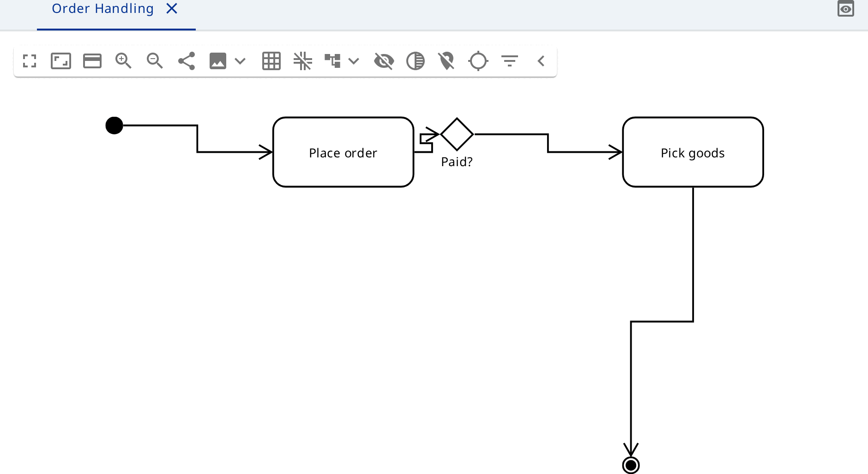Click the unpin crossed-out pin icon
This screenshot has height=474, width=868.
coord(447,61)
